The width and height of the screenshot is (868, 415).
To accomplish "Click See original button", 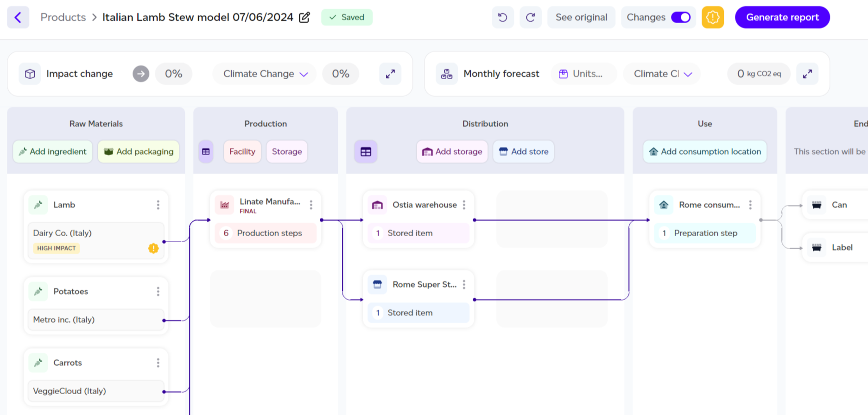I will pos(581,17).
